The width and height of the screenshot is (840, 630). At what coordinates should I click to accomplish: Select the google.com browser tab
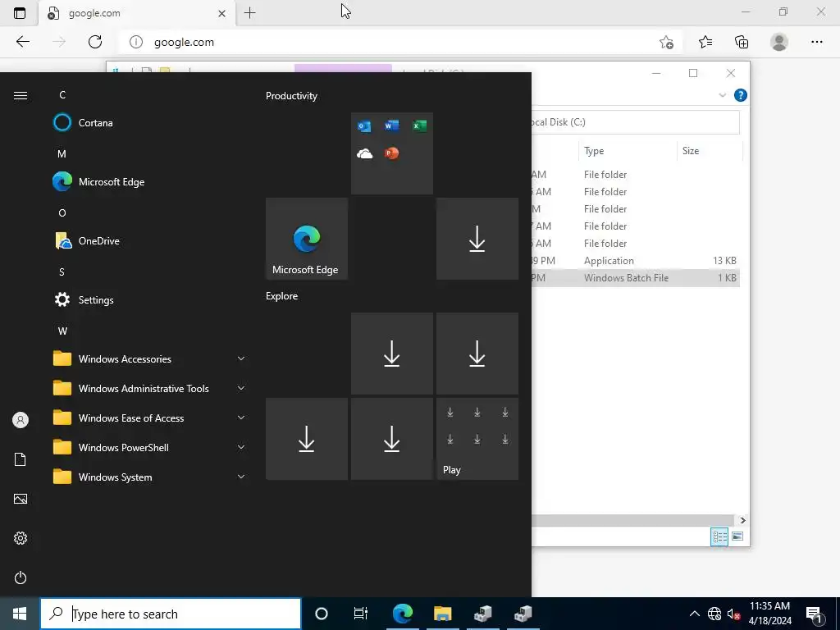coord(137,13)
